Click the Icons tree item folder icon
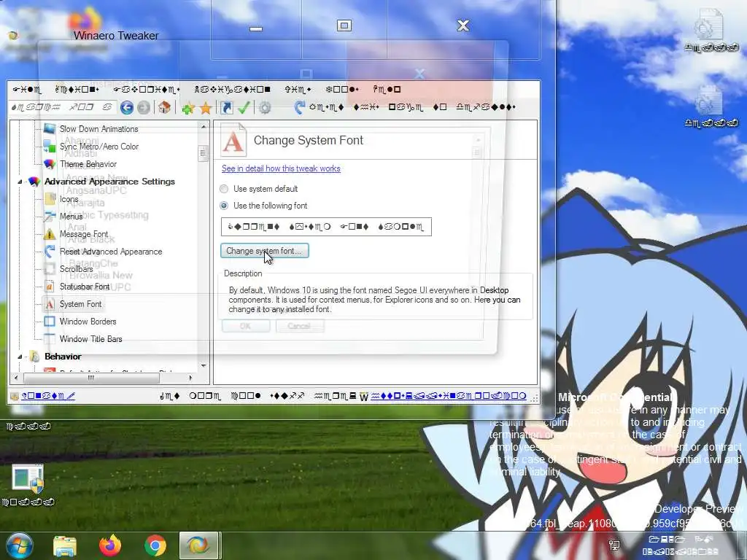The image size is (747, 560). click(x=50, y=199)
